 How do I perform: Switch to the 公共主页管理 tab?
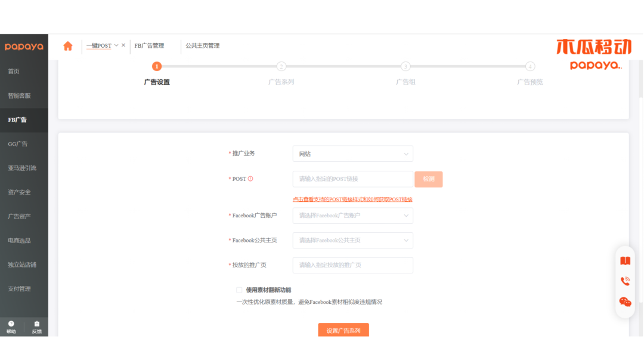(203, 46)
